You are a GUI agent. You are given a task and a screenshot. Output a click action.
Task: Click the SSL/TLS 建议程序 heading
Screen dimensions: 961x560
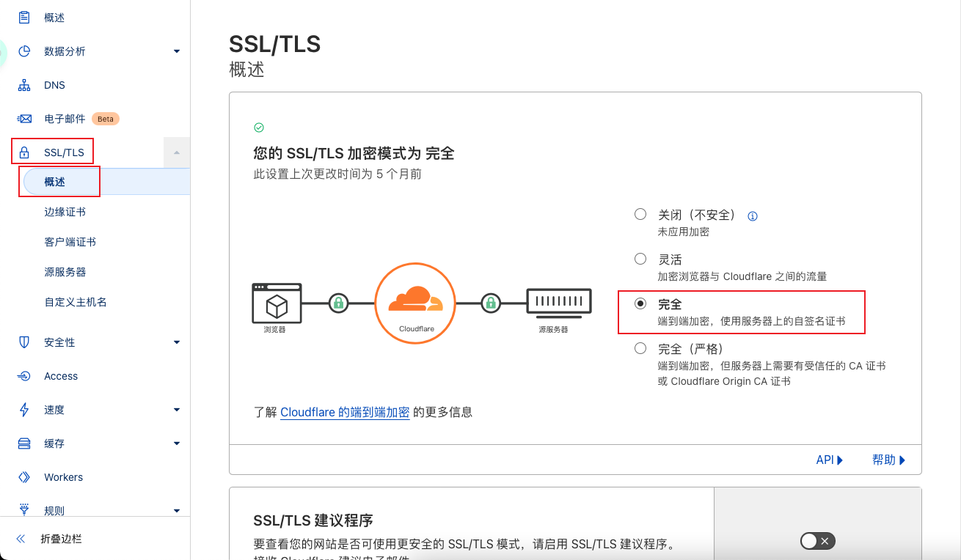coord(313,520)
